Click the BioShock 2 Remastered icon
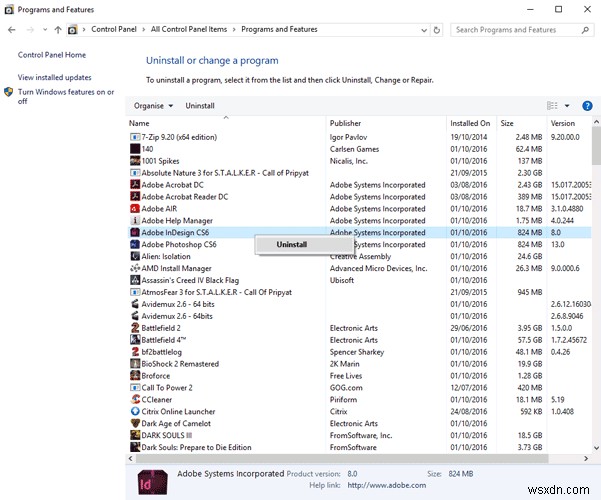This screenshot has width=601, height=500. 135,363
